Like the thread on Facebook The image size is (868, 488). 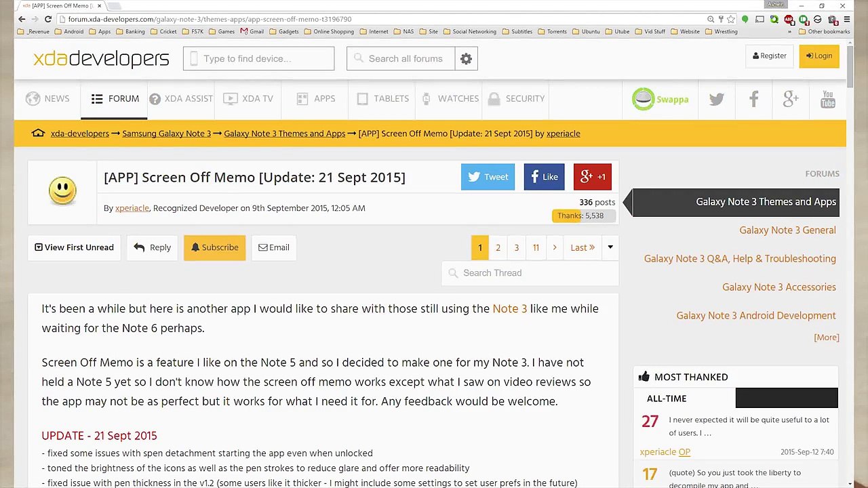click(x=544, y=177)
